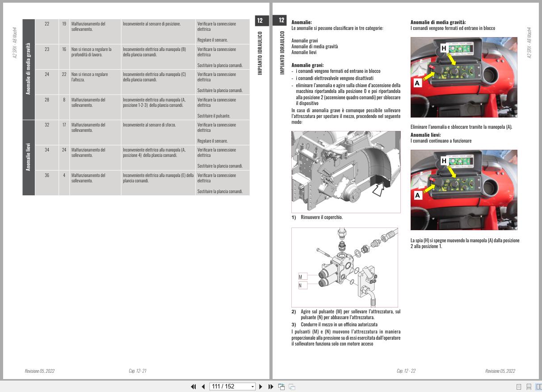Jump to the last page
Image resolution: width=542 pixels, height=392 pixels.
pos(271,387)
